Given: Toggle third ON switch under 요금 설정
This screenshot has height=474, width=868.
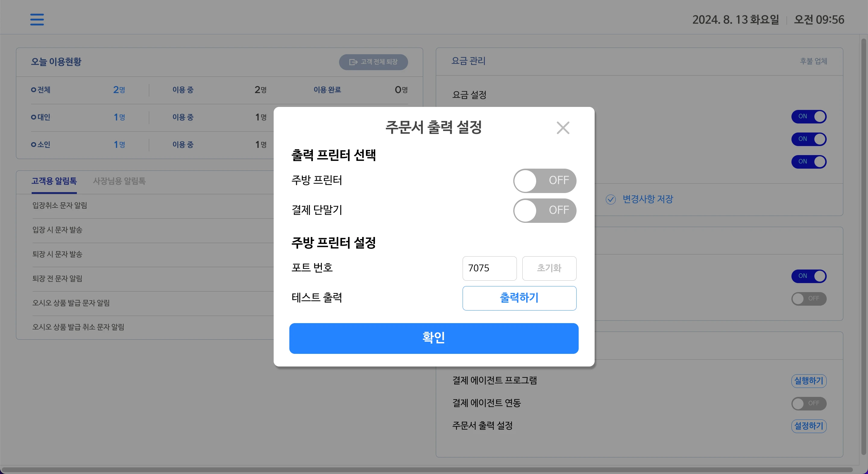Looking at the screenshot, I should coord(809,162).
